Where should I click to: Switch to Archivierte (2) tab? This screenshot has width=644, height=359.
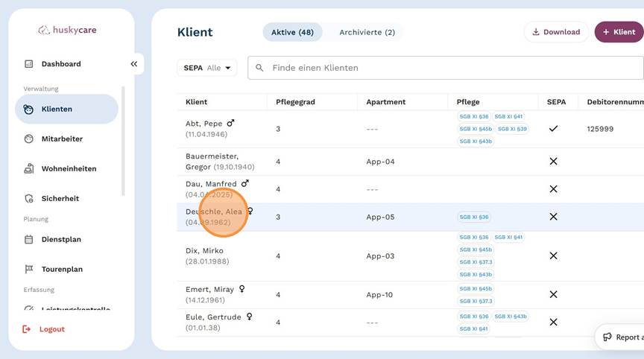pos(367,32)
